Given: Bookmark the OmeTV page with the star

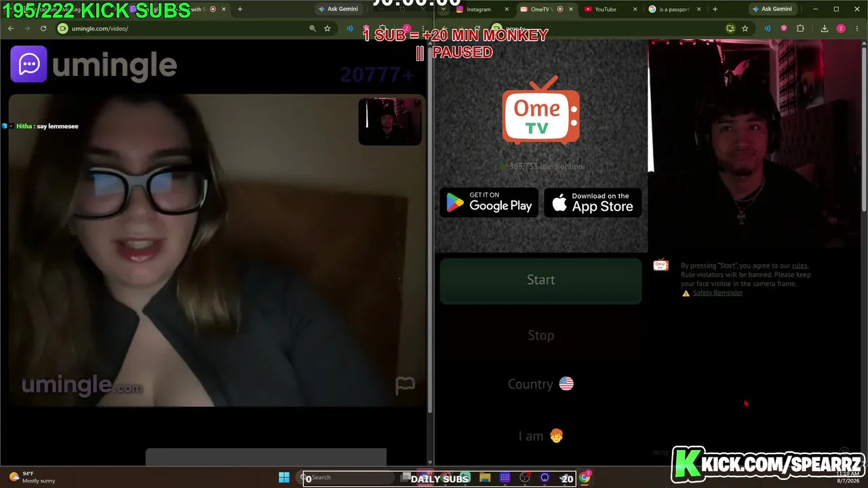Looking at the screenshot, I should point(745,28).
